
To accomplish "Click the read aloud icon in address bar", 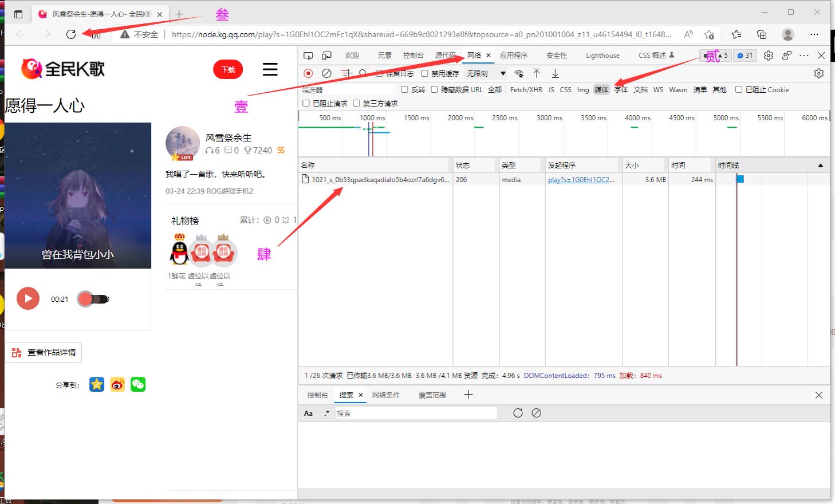I will (x=688, y=34).
